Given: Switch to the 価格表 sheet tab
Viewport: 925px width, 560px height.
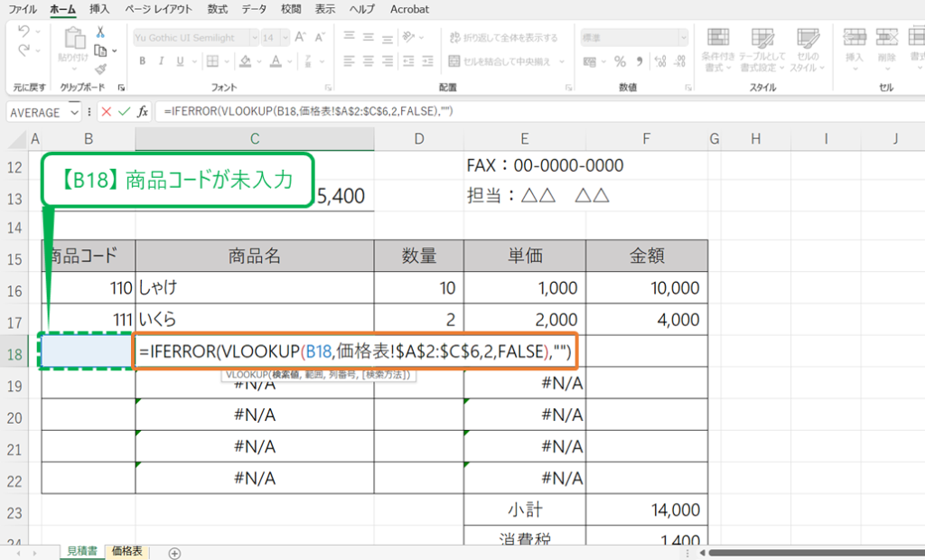Looking at the screenshot, I should [126, 553].
